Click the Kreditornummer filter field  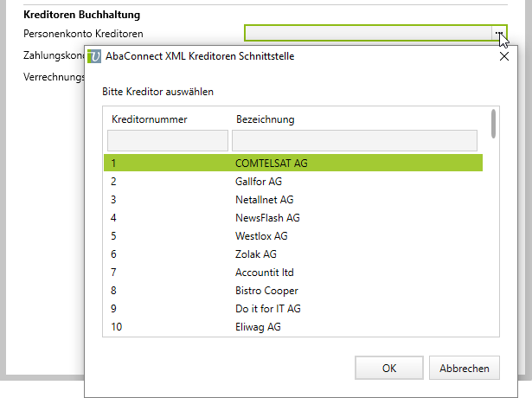(168, 140)
